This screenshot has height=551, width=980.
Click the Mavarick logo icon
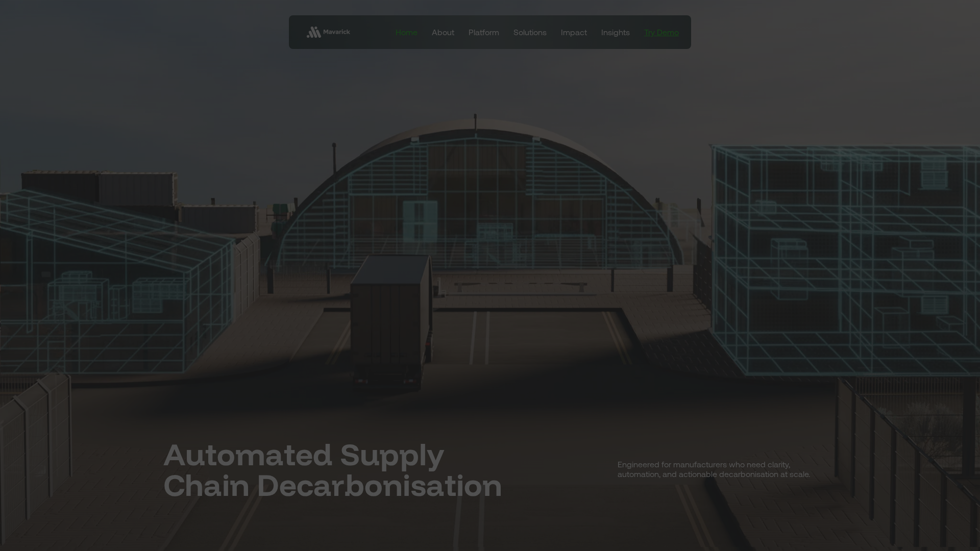coord(313,32)
